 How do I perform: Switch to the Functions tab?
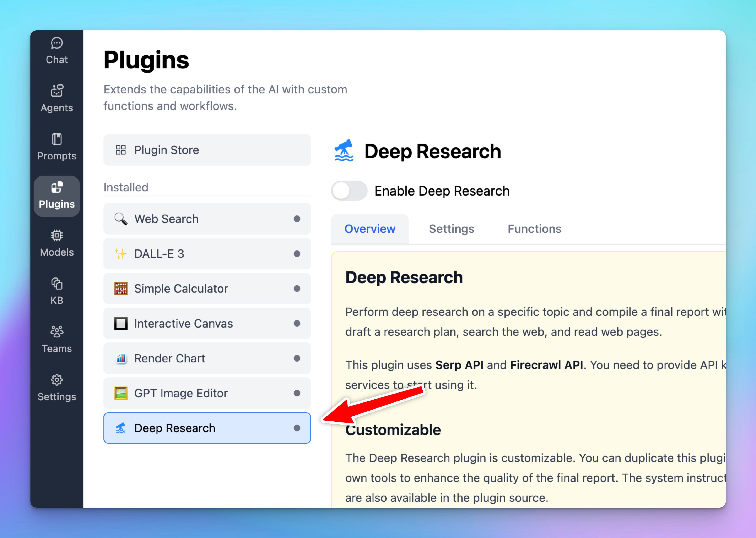(x=534, y=229)
